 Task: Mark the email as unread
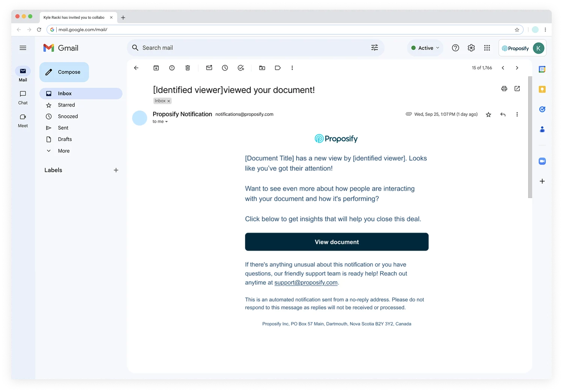click(x=209, y=68)
